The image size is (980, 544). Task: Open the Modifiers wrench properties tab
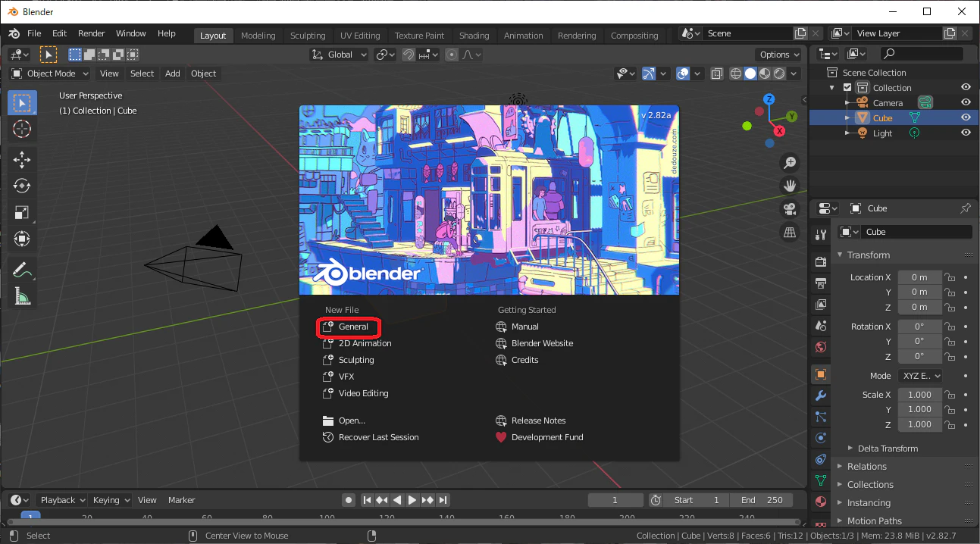click(820, 395)
